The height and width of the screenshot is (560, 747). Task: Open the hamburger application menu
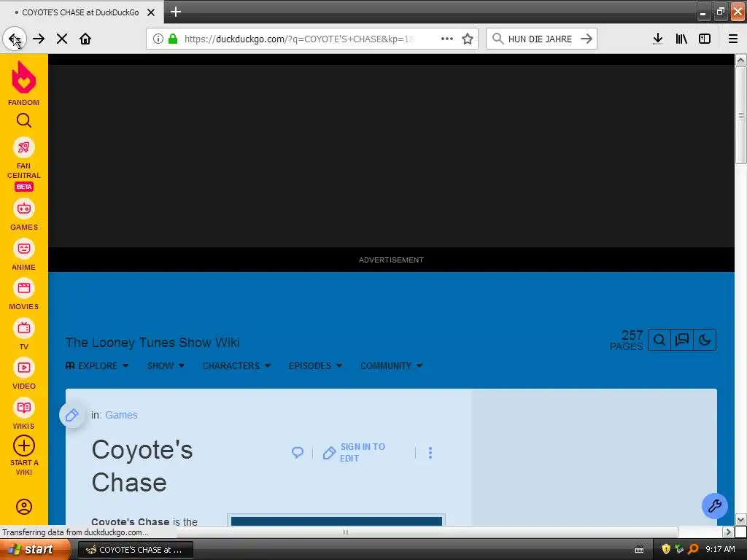coord(733,39)
